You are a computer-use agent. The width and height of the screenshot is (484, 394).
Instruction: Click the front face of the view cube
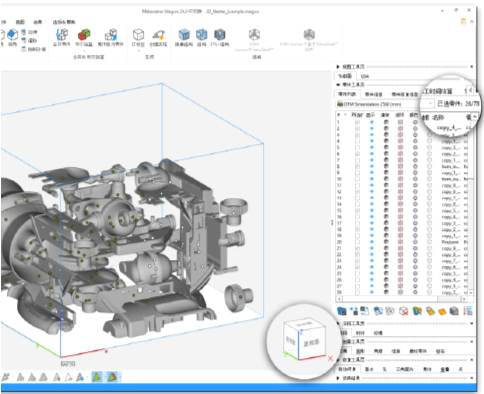click(x=311, y=343)
